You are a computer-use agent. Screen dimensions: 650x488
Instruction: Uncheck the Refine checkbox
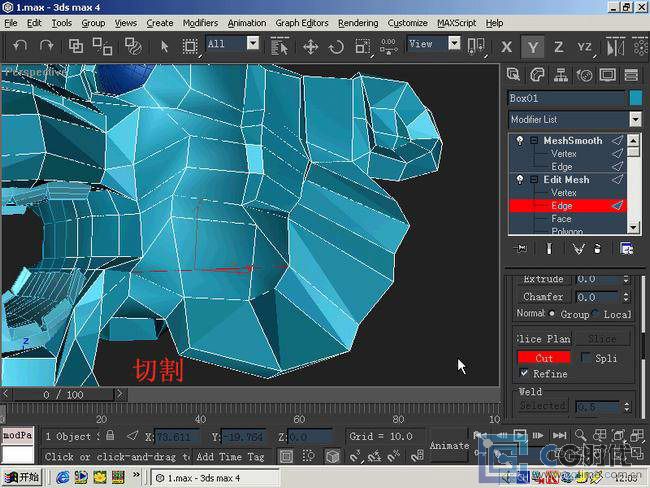coord(524,373)
